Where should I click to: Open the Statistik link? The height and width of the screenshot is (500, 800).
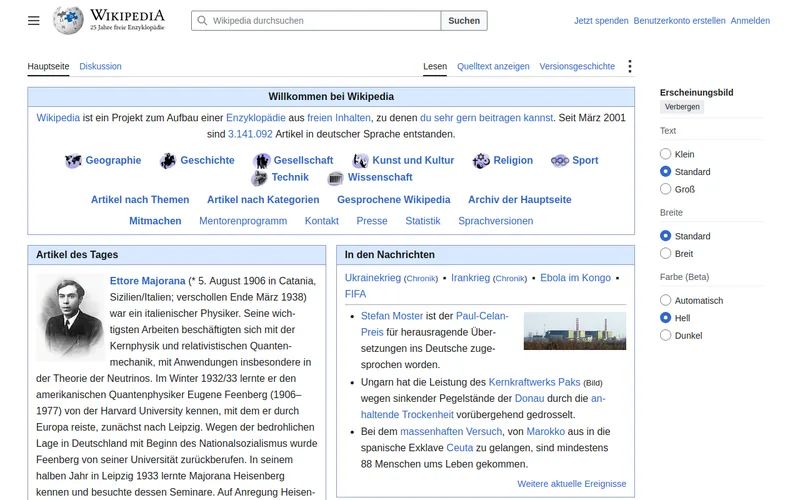coord(422,221)
